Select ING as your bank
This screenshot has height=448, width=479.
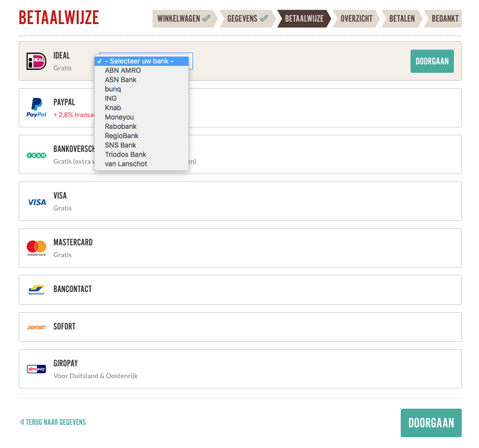(x=141, y=98)
